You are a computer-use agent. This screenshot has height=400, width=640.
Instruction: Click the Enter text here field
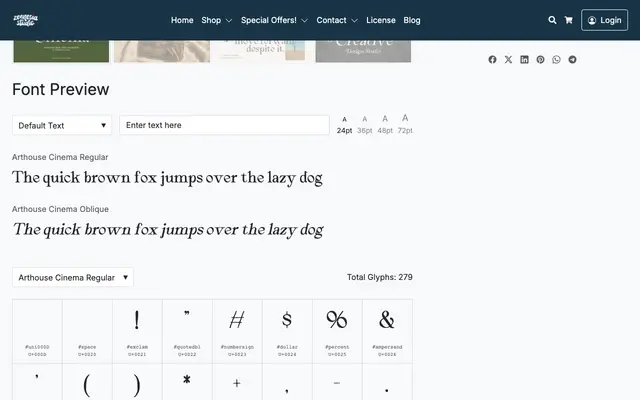coord(224,125)
